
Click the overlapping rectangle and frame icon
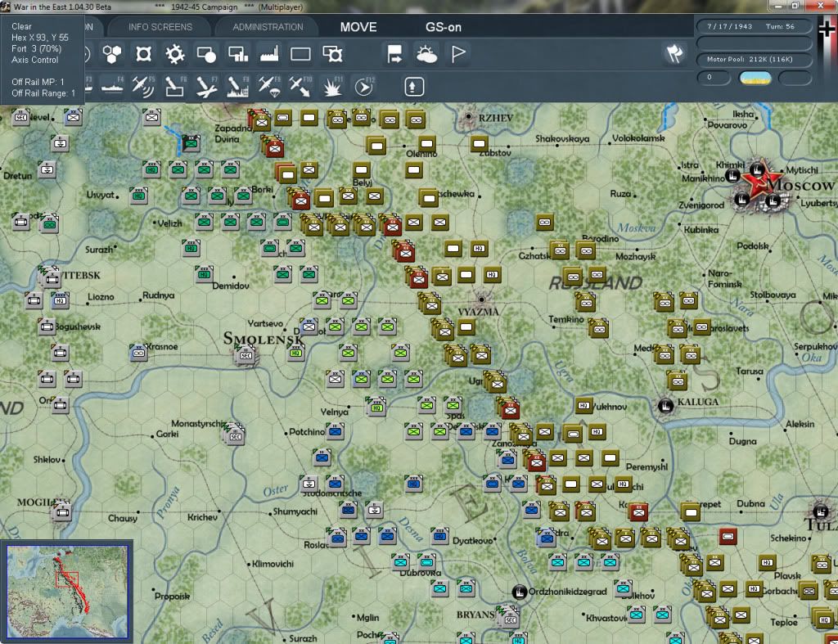[x=332, y=54]
